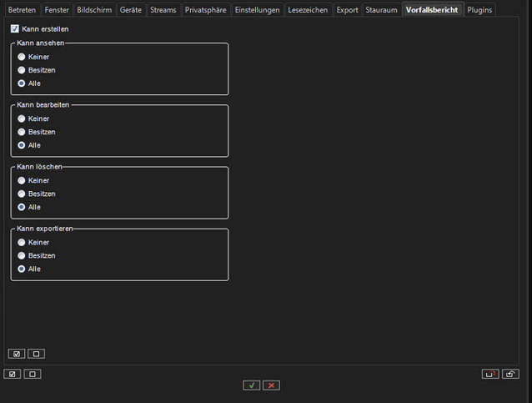Select Alle under Kann ansehen
The image size is (532, 403).
coord(22,83)
